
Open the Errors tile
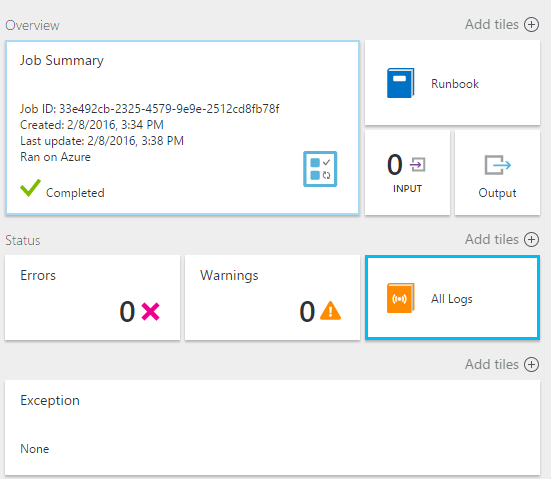(x=92, y=298)
